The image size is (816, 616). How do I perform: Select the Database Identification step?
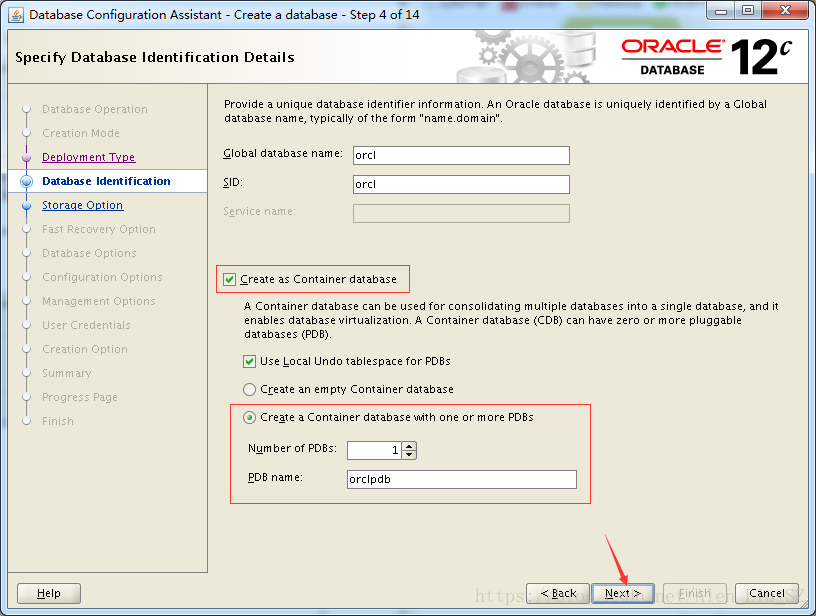pyautogui.click(x=106, y=181)
